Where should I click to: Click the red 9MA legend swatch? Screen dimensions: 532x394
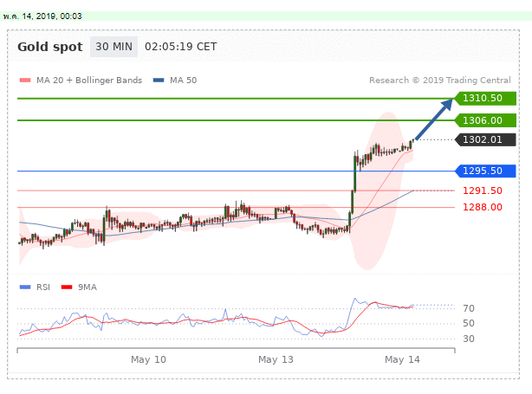67,287
